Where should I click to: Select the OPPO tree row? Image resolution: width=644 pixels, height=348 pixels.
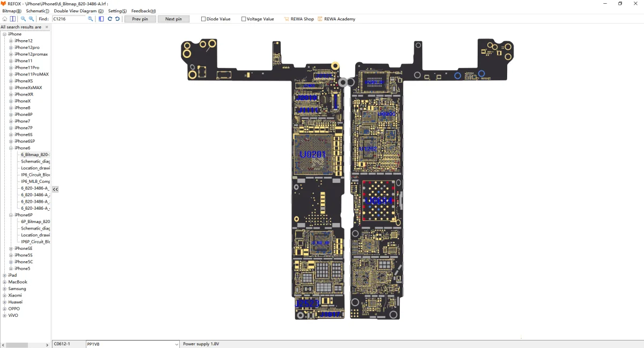14,309
